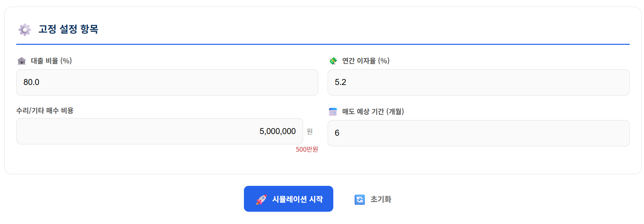Select the 매도 예상 기간 field showing 6
Screen dimensions: 644x224
[479, 132]
